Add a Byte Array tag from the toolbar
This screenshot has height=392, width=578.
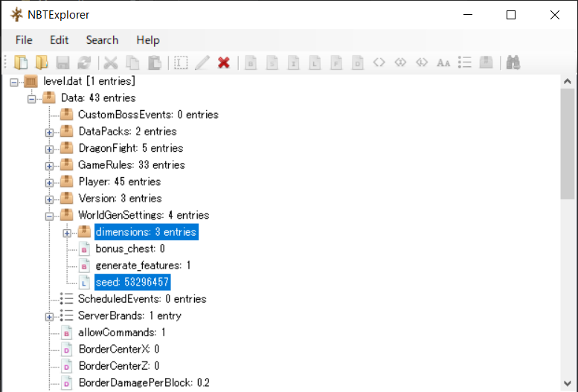(x=379, y=62)
